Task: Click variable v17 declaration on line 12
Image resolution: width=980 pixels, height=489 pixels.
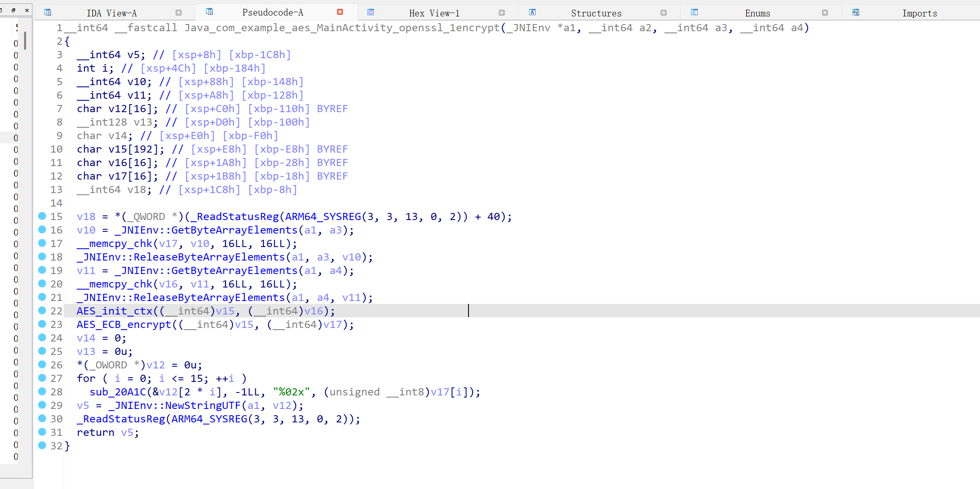Action: (118, 176)
